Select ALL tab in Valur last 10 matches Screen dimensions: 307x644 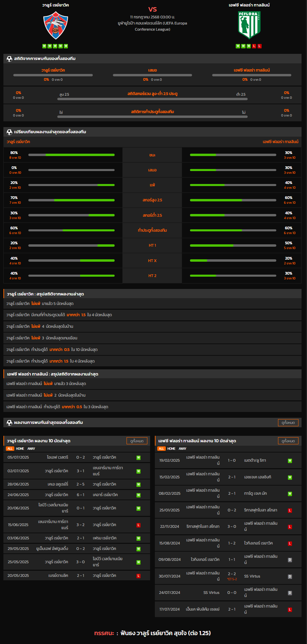10,449
